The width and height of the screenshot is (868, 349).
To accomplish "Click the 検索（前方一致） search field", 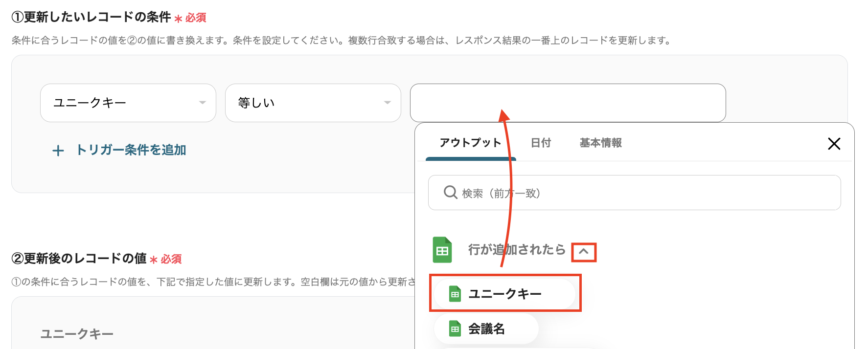I will tap(635, 193).
